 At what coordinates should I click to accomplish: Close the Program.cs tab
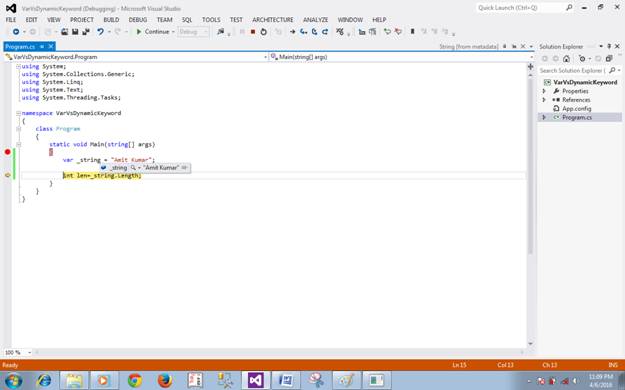51,47
